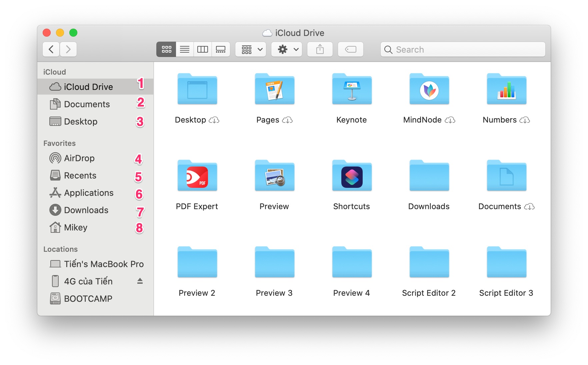Select the Preview 3 folder icon
The width and height of the screenshot is (588, 365).
pos(275,262)
